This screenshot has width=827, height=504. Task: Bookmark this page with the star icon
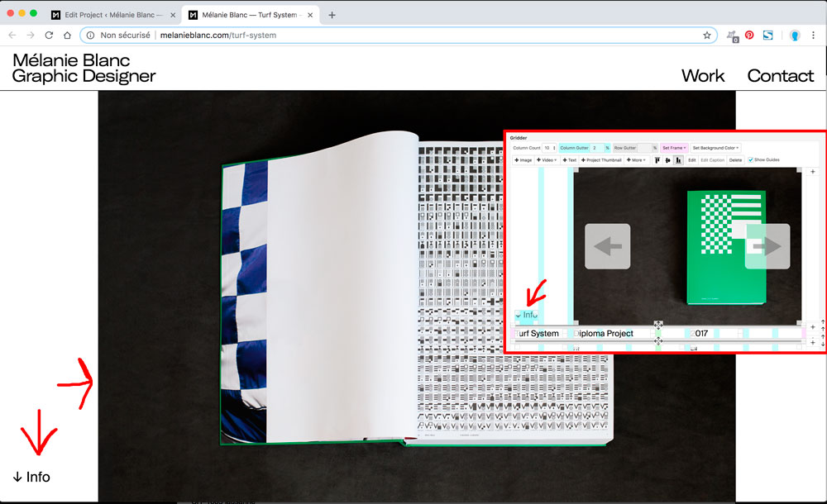[707, 36]
